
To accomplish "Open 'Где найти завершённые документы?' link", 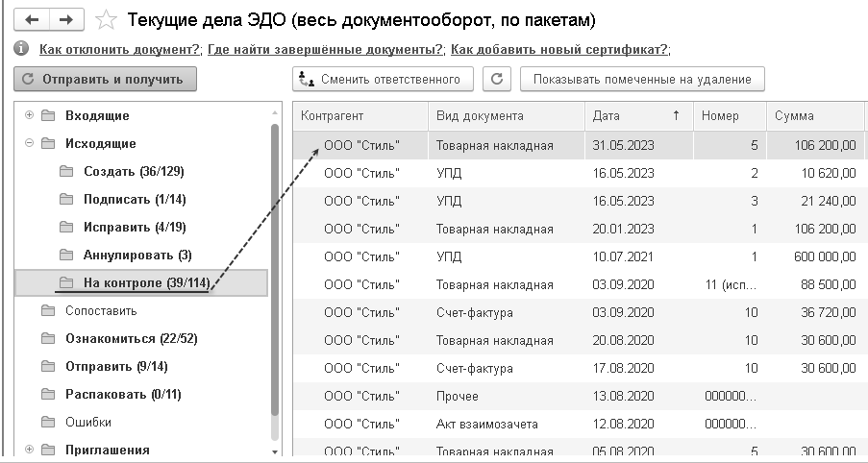I will pyautogui.click(x=325, y=49).
